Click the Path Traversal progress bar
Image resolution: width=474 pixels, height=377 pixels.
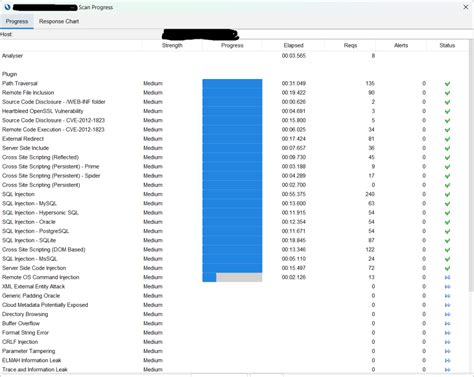coord(232,83)
